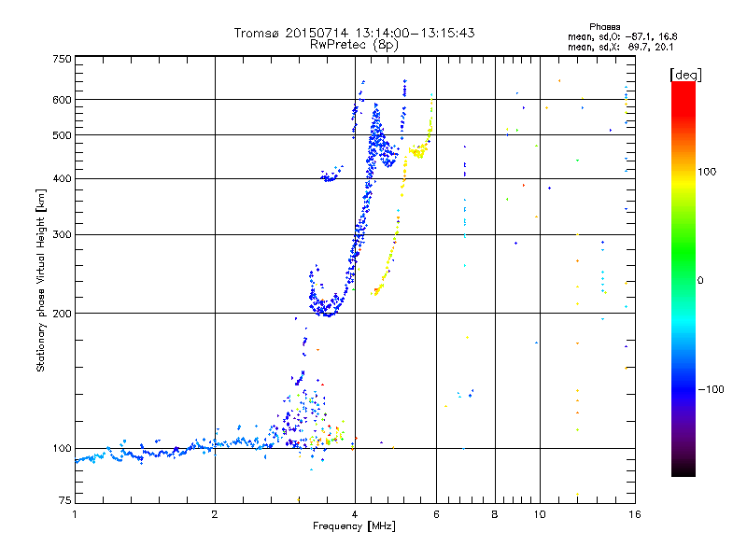Click 'mean, sd,X: 89.7, 20.1' text
Screen dimensions: 747x560
click(x=620, y=47)
